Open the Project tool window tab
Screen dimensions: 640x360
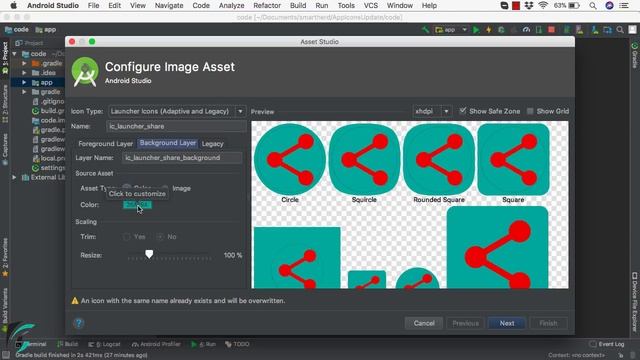coord(5,58)
